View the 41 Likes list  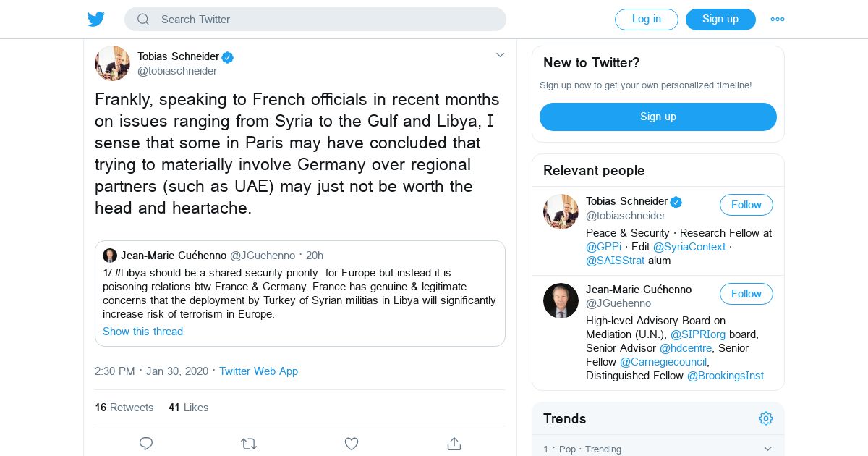pos(188,408)
